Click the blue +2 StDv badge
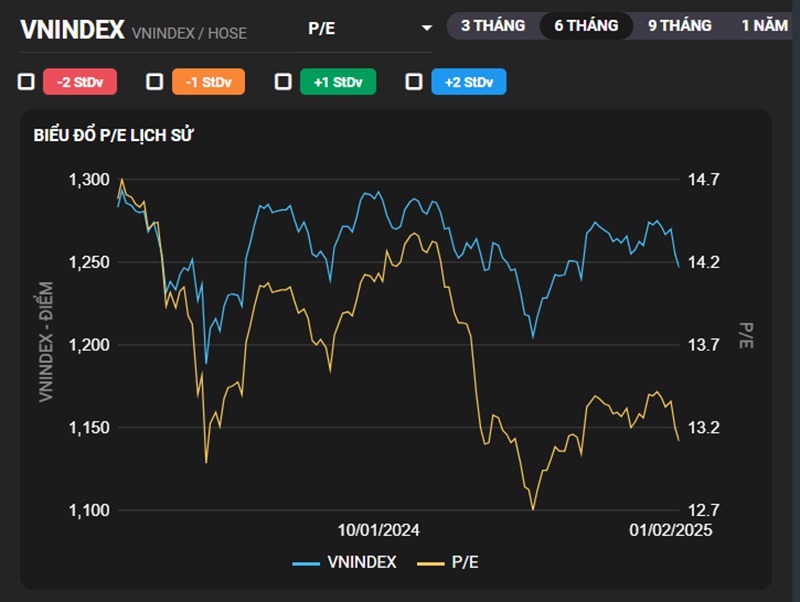 (469, 82)
